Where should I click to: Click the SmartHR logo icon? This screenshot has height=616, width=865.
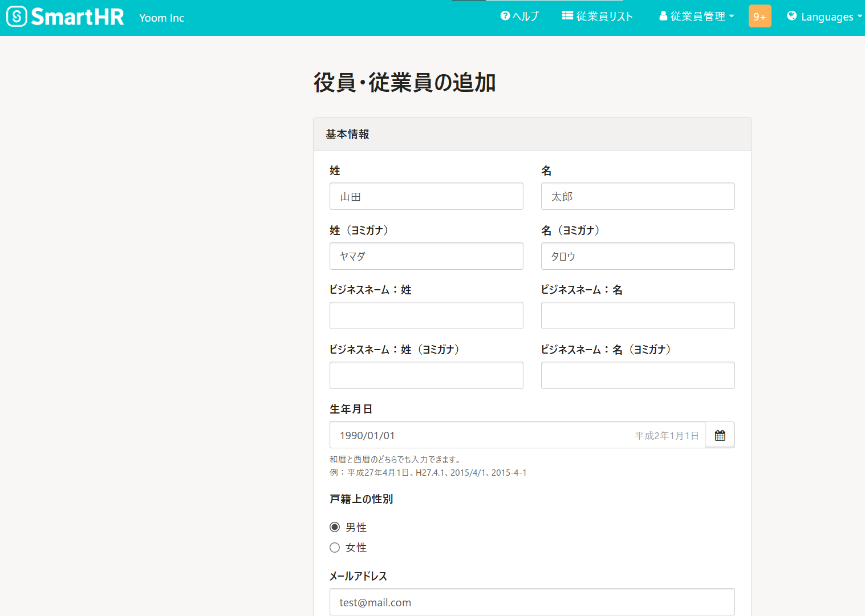(17, 17)
